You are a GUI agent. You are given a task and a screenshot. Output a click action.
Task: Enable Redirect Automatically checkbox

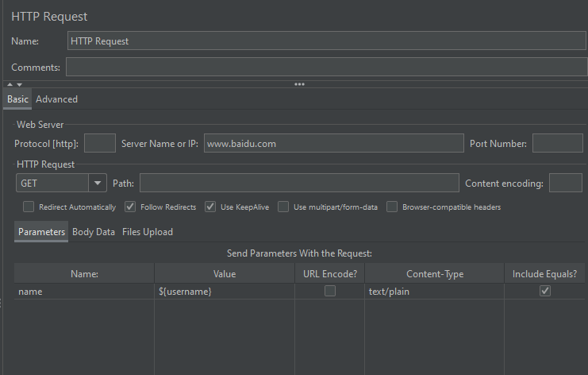tap(29, 207)
